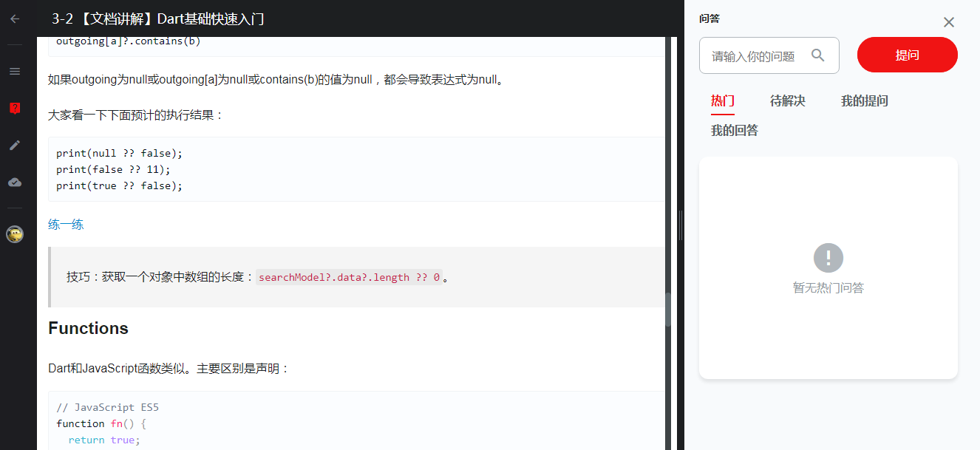The height and width of the screenshot is (450, 980).
Task: Click the 问答 panel title
Action: pyautogui.click(x=710, y=18)
